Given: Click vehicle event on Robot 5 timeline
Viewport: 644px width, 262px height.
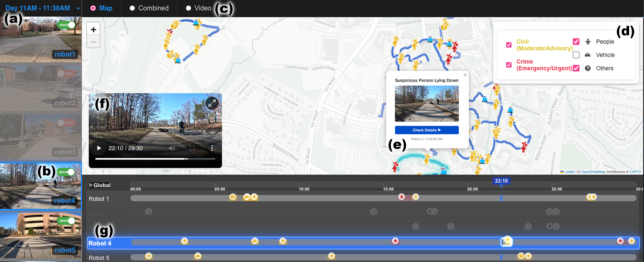Looking at the screenshot, I should 198,256.
